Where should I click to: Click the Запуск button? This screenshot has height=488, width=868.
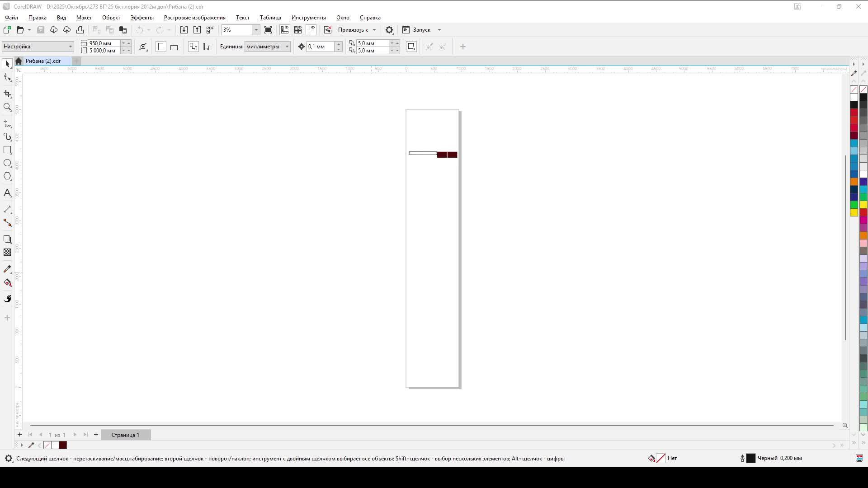pos(421,30)
